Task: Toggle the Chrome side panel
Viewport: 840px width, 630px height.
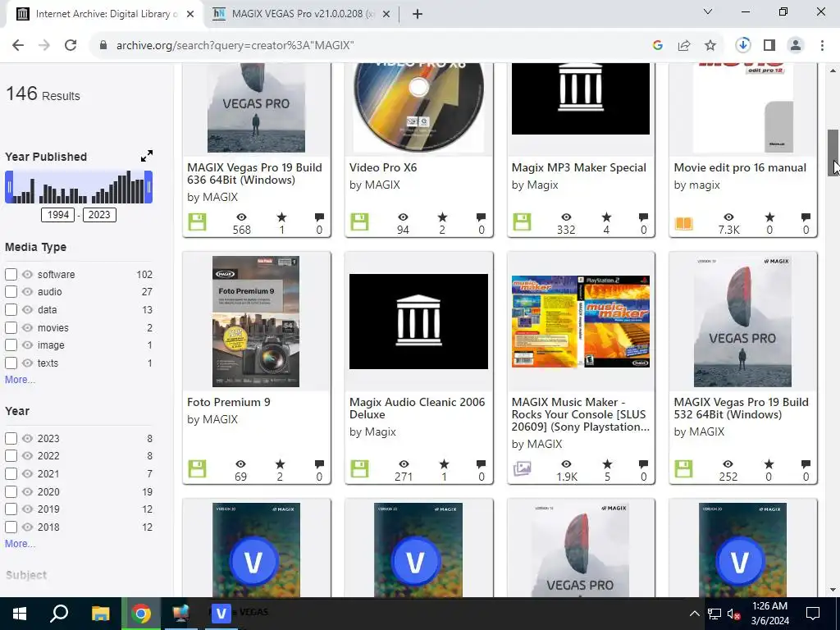Action: [x=769, y=46]
